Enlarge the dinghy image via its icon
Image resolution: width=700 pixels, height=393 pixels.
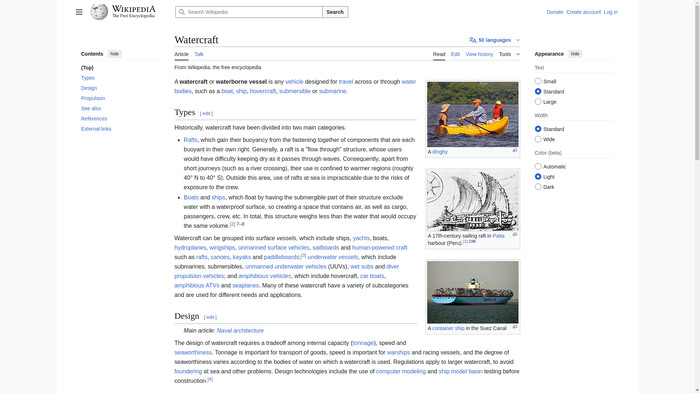(x=515, y=151)
